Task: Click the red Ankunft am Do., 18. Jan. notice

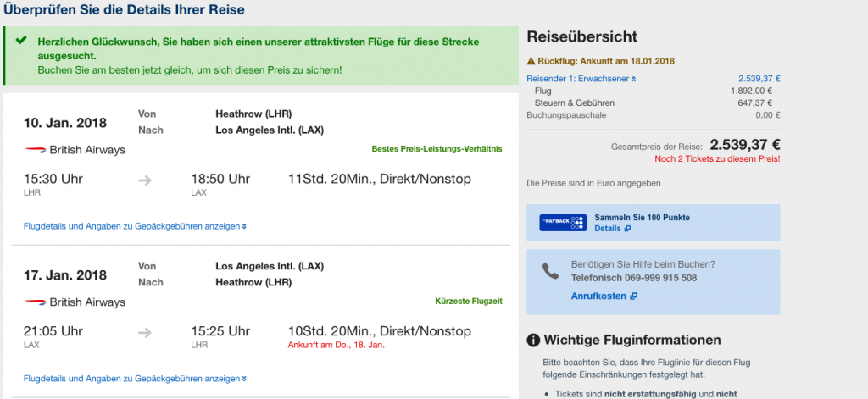Action: (x=337, y=346)
